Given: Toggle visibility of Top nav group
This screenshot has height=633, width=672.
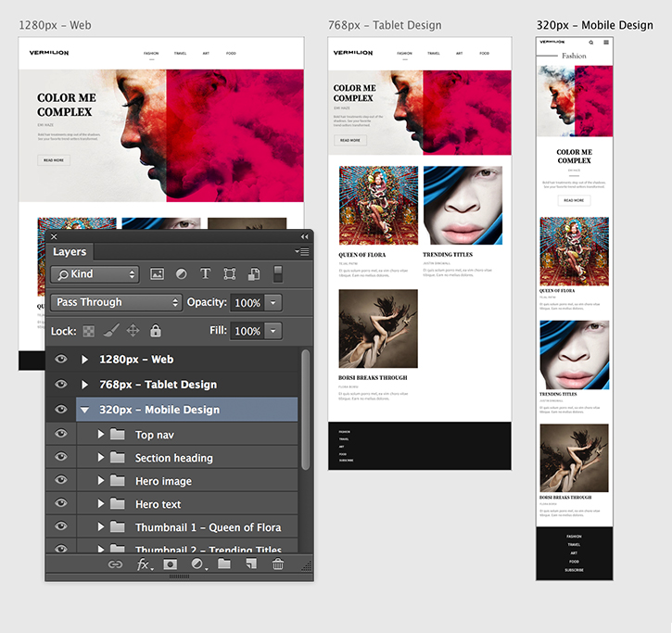Looking at the screenshot, I should 61,434.
